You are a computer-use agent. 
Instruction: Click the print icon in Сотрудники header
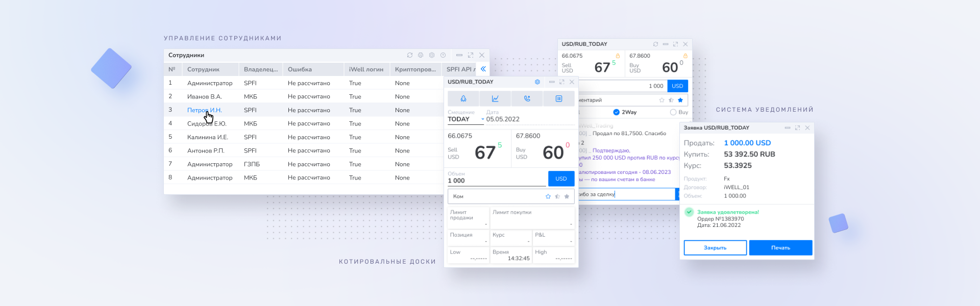pos(421,55)
